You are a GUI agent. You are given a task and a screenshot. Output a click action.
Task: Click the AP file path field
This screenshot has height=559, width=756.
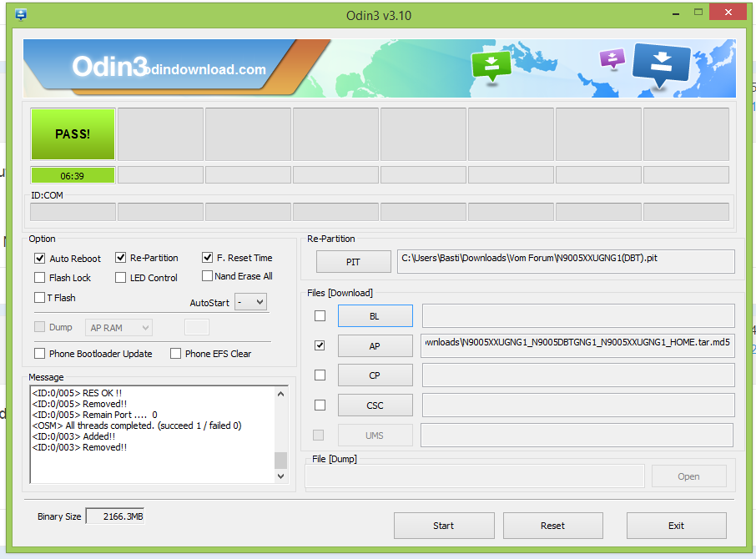click(x=577, y=345)
